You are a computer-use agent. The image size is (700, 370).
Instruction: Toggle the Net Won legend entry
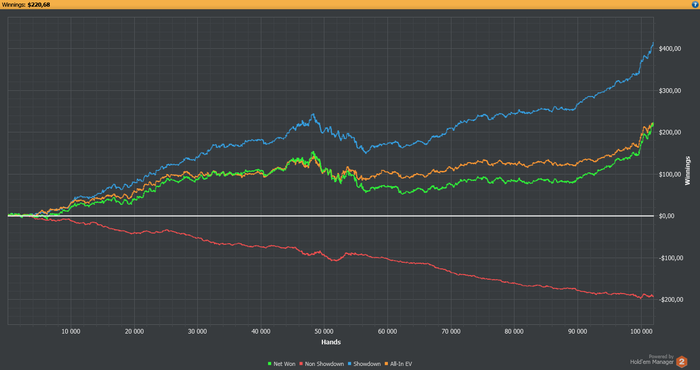tap(281, 364)
